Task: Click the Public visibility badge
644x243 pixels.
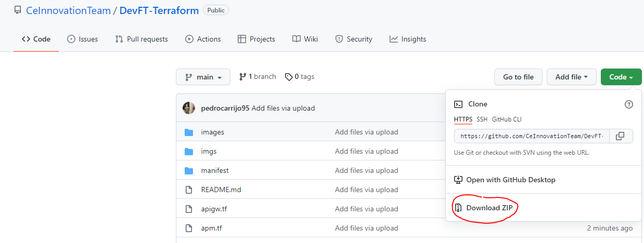Action: (x=216, y=10)
